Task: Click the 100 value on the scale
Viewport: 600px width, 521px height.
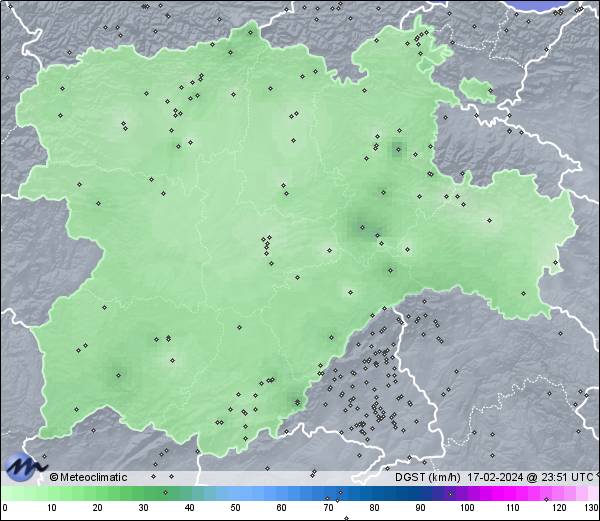Action: click(x=467, y=508)
